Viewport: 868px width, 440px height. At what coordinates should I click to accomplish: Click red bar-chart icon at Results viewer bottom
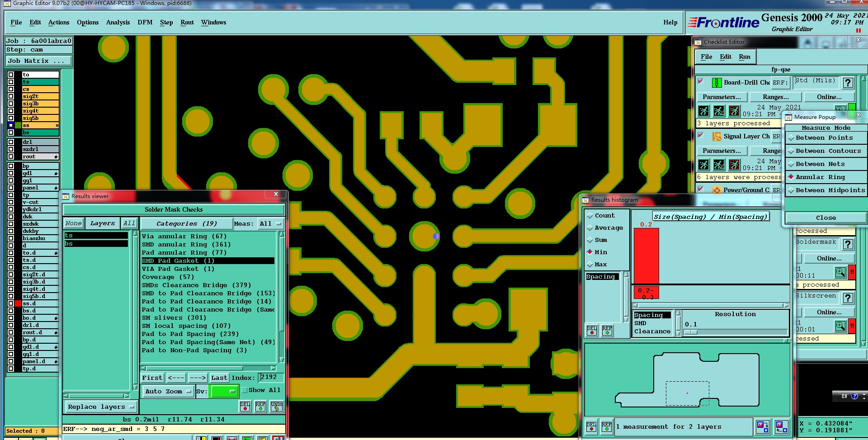278,438
